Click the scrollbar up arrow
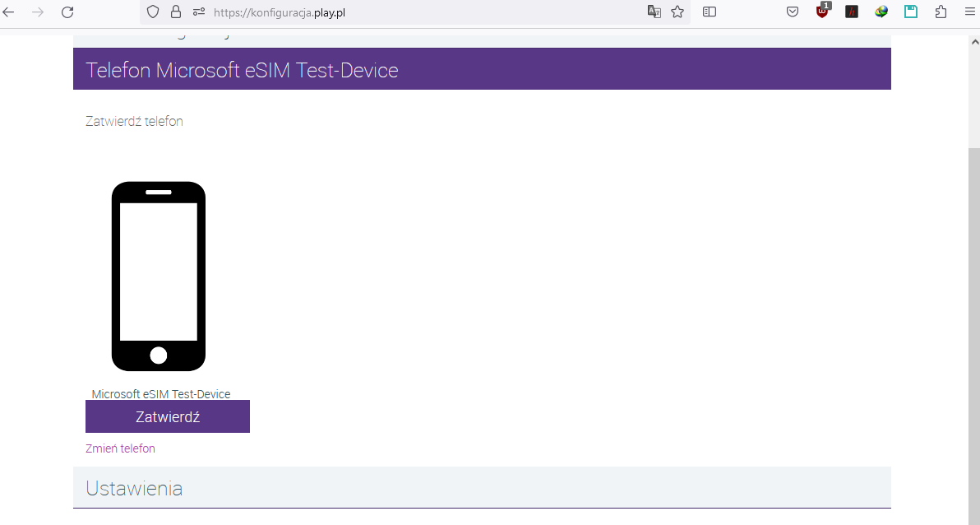The width and height of the screenshot is (980, 525). 974,42
